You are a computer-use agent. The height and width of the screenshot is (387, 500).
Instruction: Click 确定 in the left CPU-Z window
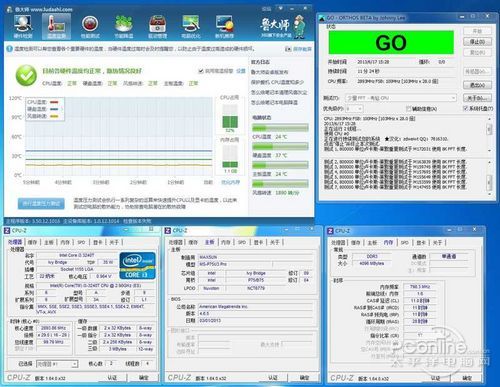[x=144, y=378]
